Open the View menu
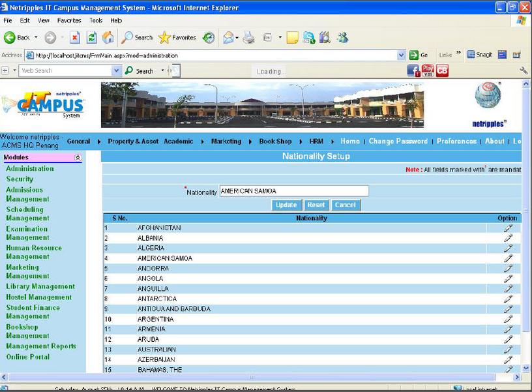 [44, 21]
